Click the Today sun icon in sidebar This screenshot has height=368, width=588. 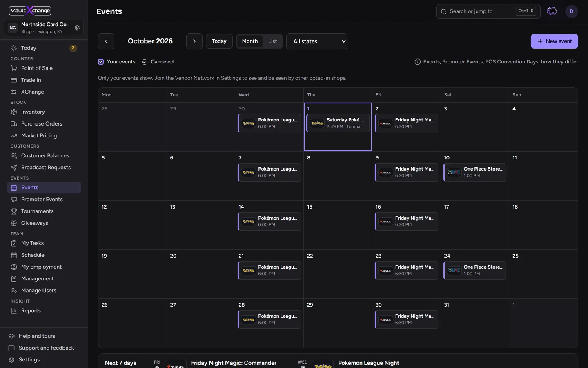(14, 48)
